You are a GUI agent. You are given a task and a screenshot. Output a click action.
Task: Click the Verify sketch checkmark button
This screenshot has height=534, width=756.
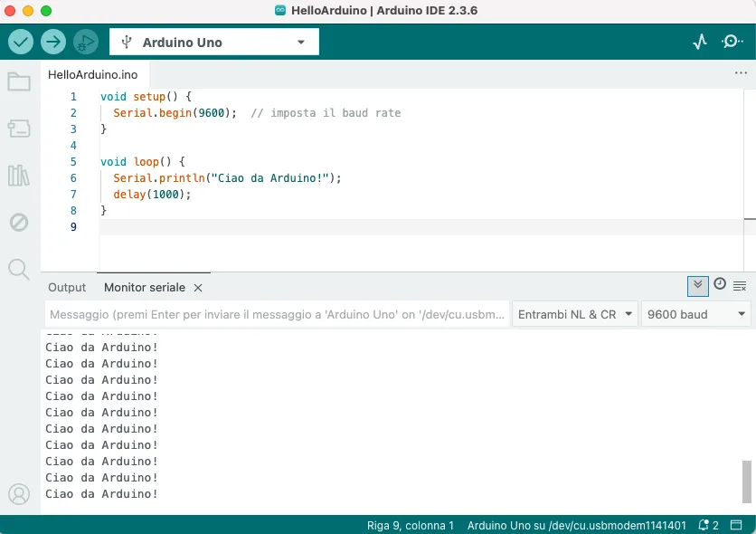click(x=21, y=42)
